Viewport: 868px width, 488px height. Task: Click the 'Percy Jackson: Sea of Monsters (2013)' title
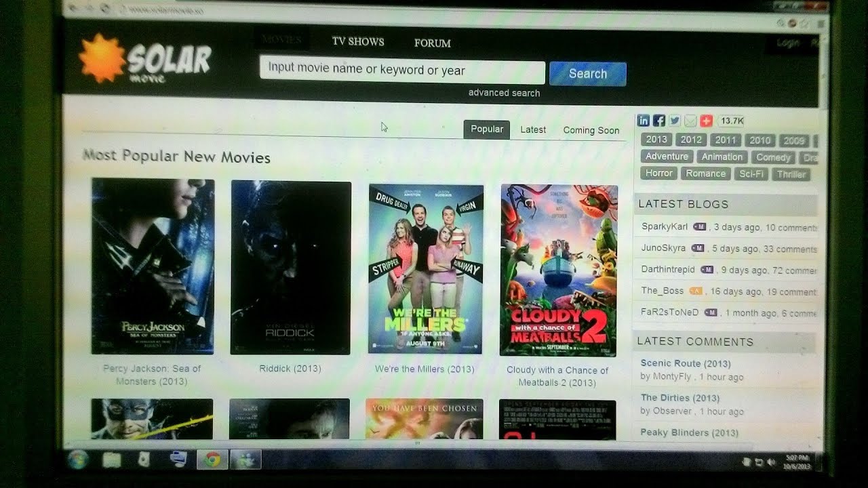152,375
